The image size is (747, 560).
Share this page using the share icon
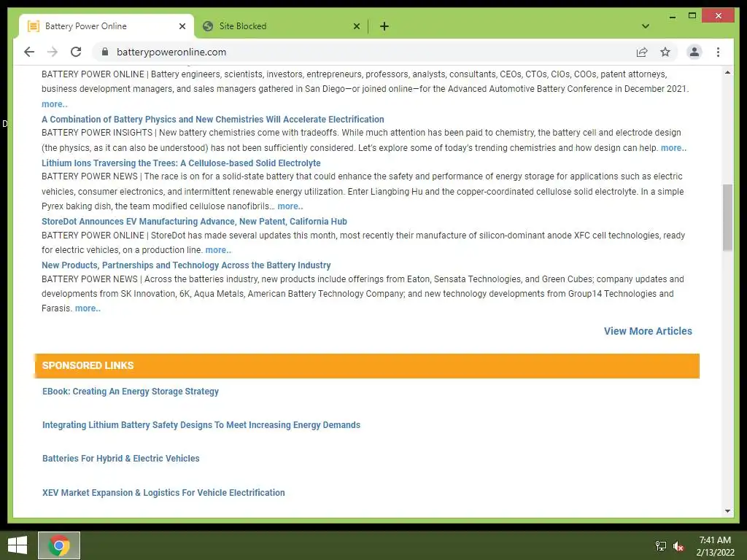click(642, 52)
